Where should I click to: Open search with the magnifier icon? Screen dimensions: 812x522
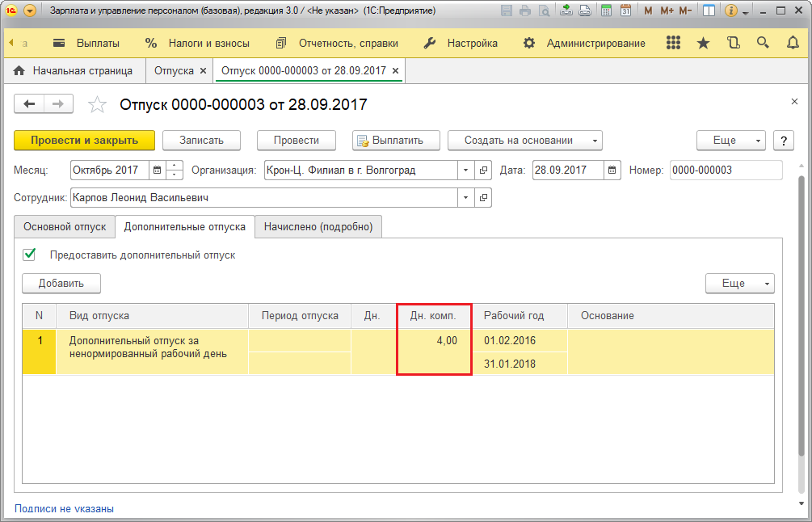pyautogui.click(x=763, y=43)
